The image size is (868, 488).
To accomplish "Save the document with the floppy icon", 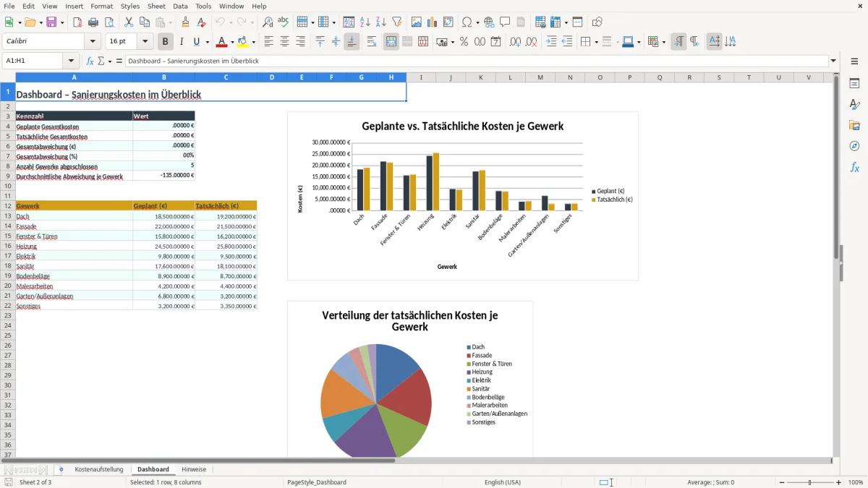I will click(x=51, y=22).
